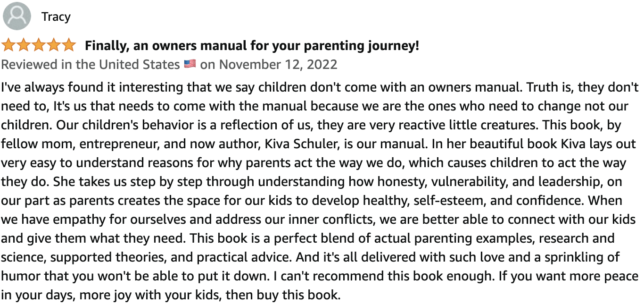The image size is (644, 305).
Task: Click the second orange rating star
Action: [24, 45]
